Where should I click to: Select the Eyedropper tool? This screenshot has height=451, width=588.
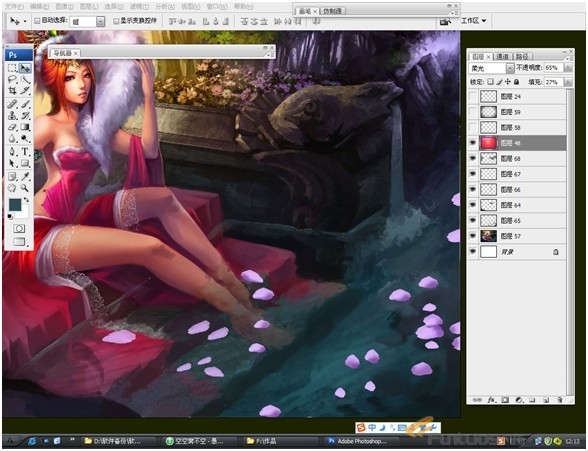coord(25,176)
